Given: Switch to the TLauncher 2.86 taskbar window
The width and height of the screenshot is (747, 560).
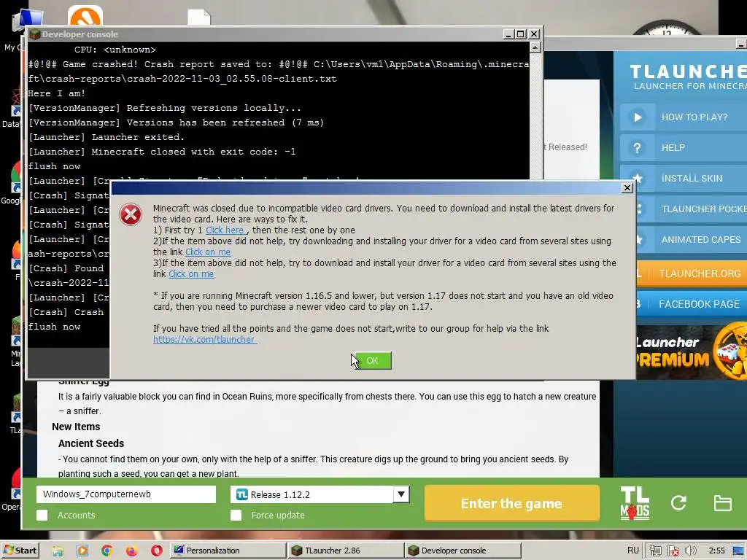Looking at the screenshot, I should coord(347,551).
